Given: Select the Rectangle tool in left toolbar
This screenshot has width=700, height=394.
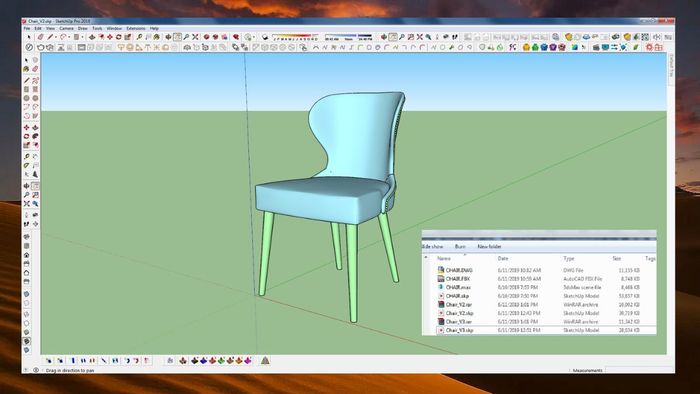Looking at the screenshot, I should (x=26, y=89).
